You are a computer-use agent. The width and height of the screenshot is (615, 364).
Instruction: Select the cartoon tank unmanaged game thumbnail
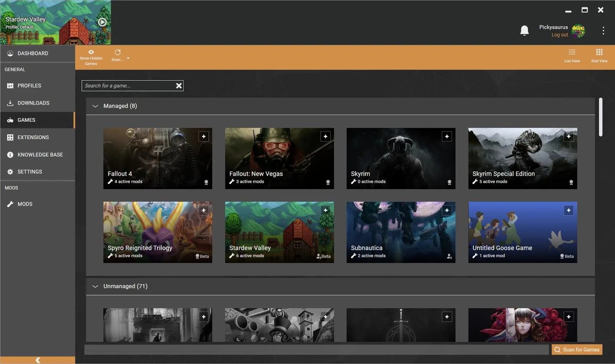pos(279,325)
